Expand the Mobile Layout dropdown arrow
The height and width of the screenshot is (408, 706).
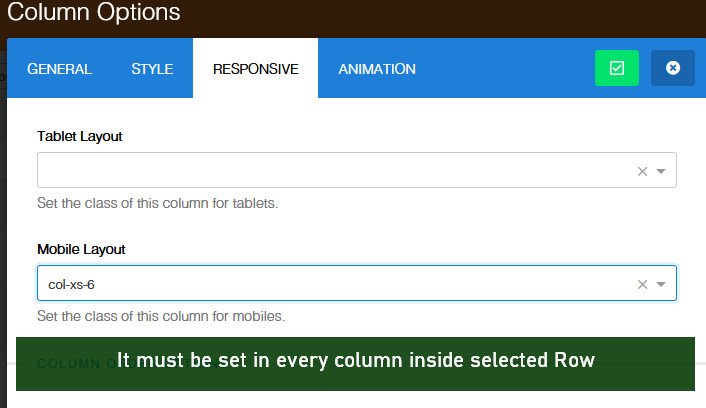pos(661,284)
